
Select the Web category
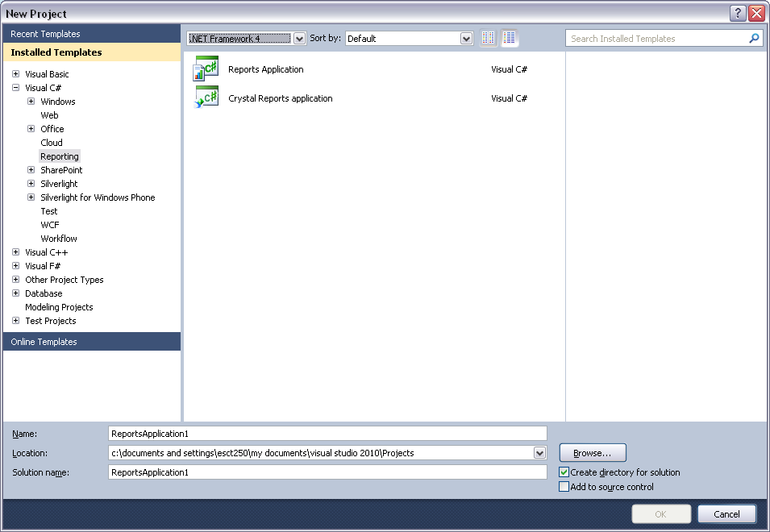pos(50,115)
